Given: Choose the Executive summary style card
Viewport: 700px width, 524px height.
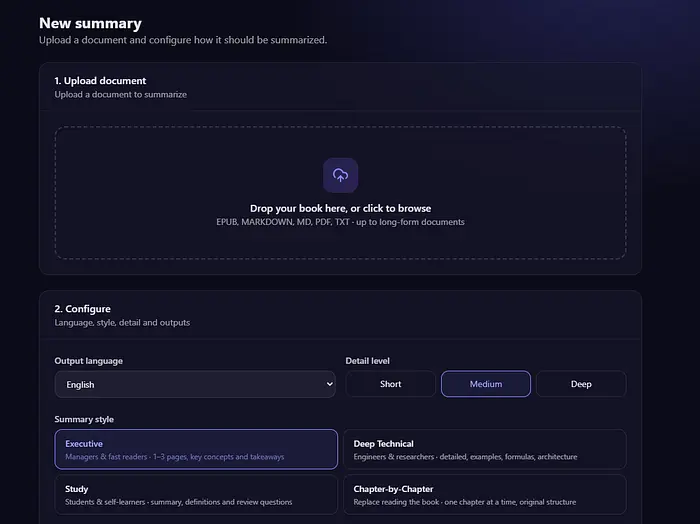Looking at the screenshot, I should pos(196,449).
